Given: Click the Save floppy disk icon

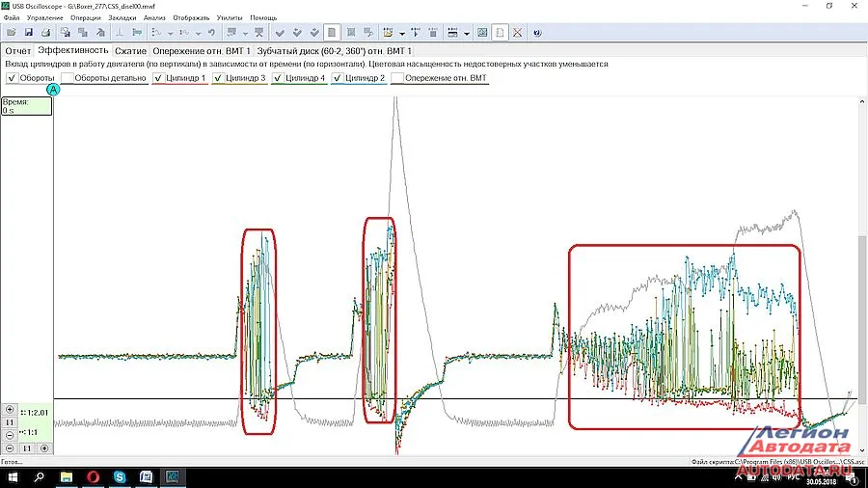Looking at the screenshot, I should point(30,32).
